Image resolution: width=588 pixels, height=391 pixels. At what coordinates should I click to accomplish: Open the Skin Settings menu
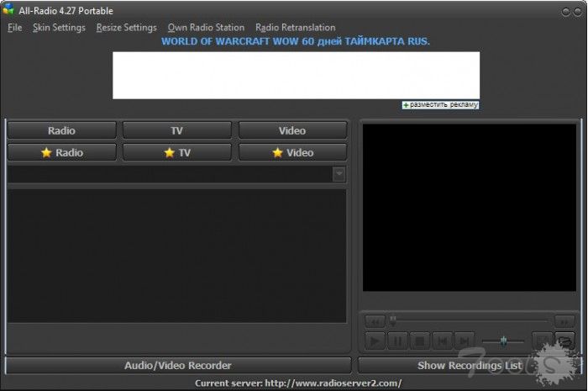click(x=59, y=28)
